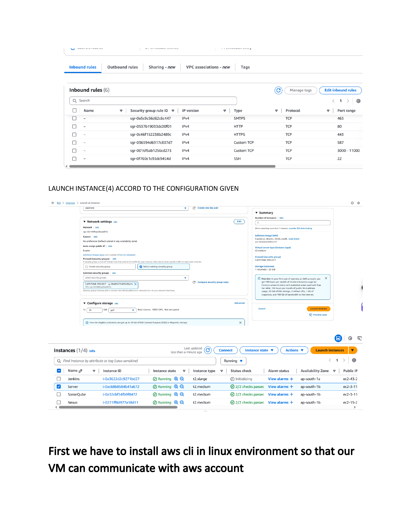411x532 pixels.
Task: Open the Sharing - new tab
Action: [x=162, y=67]
